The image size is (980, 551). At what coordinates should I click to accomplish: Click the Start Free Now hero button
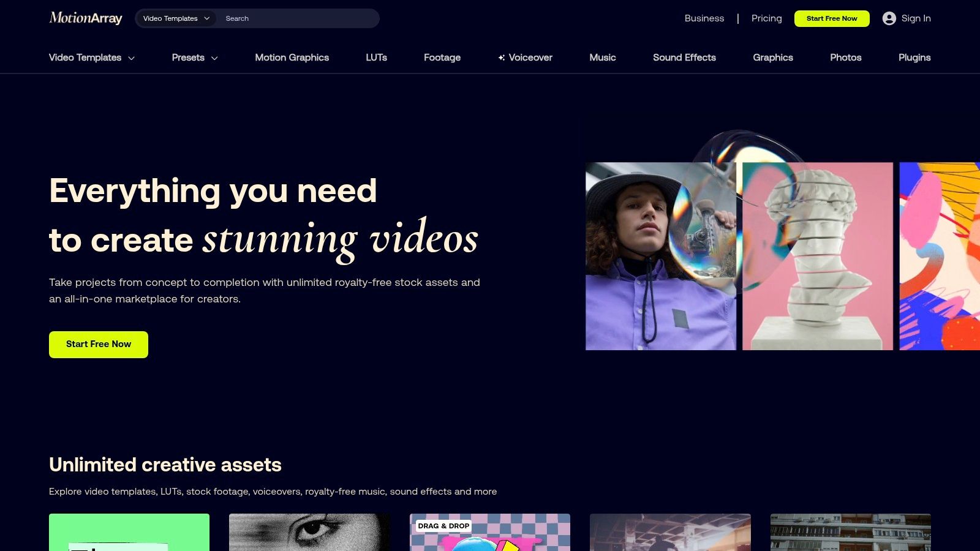point(98,344)
